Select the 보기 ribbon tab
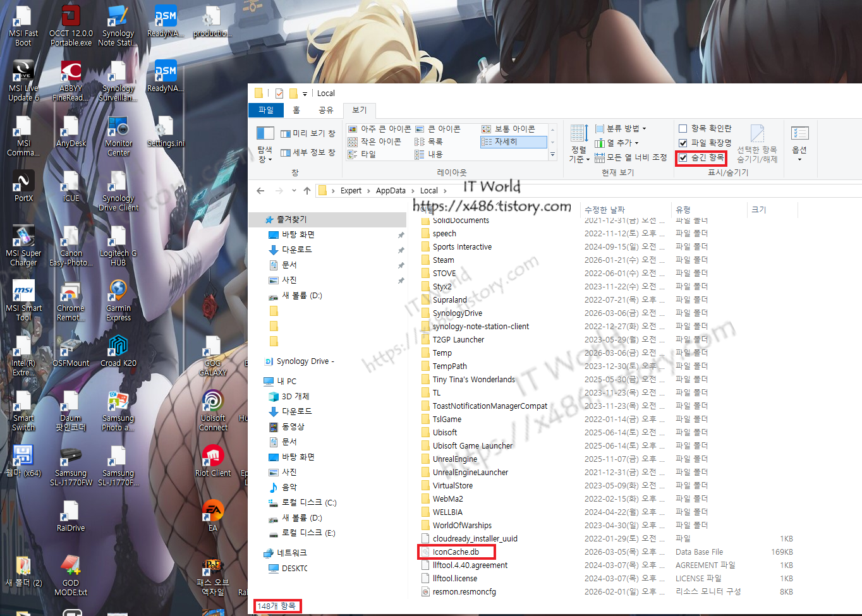Viewport: 862px width, 616px height. [360, 110]
